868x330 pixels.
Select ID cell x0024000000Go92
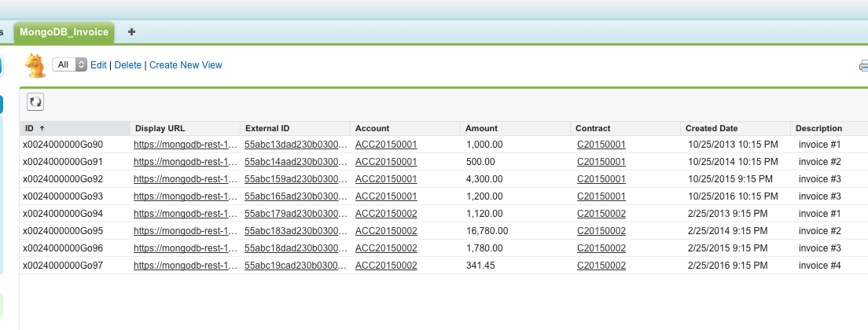[63, 179]
